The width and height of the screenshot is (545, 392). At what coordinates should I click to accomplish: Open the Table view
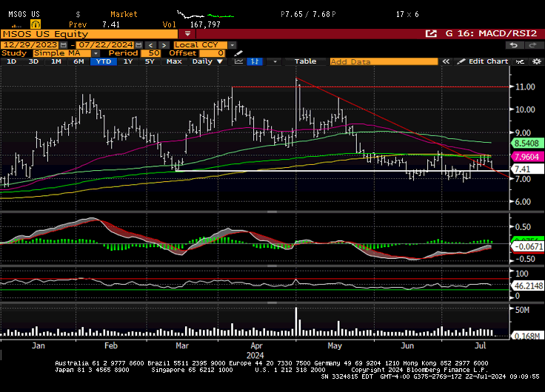[305, 61]
